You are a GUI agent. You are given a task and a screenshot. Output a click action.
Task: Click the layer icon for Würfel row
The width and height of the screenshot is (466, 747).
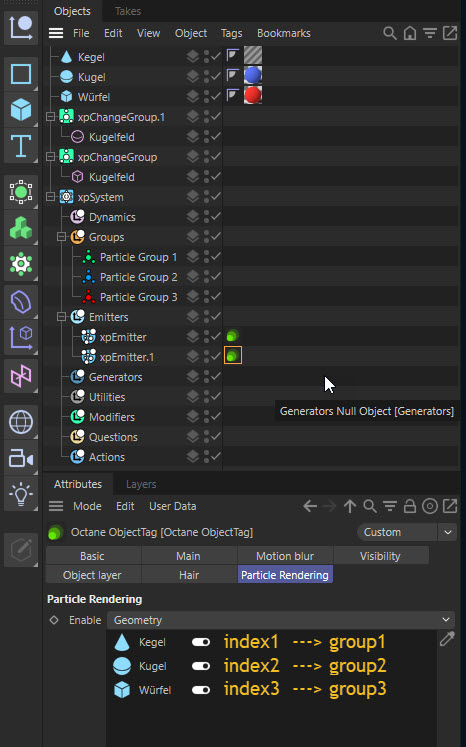pos(192,96)
